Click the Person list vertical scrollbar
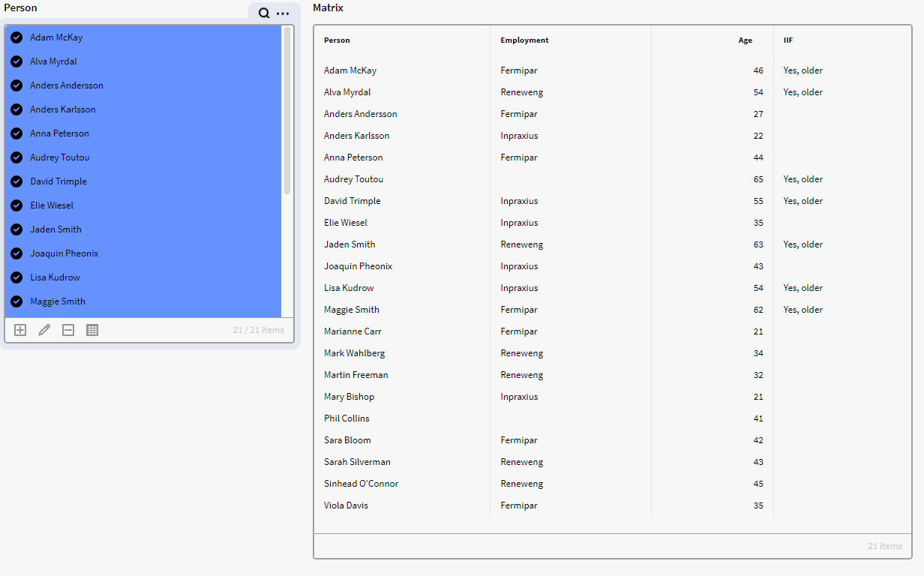Image resolution: width=924 pixels, height=576 pixels. [x=287, y=112]
